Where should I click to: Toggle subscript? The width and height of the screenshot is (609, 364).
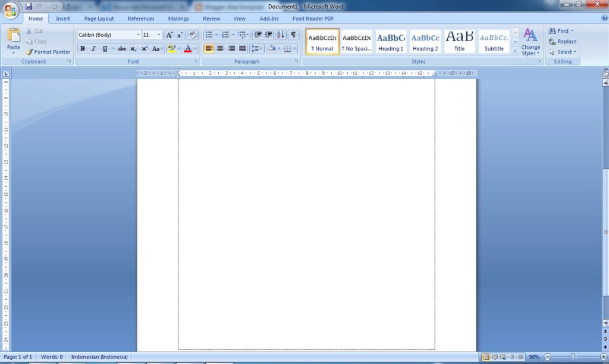(x=133, y=49)
